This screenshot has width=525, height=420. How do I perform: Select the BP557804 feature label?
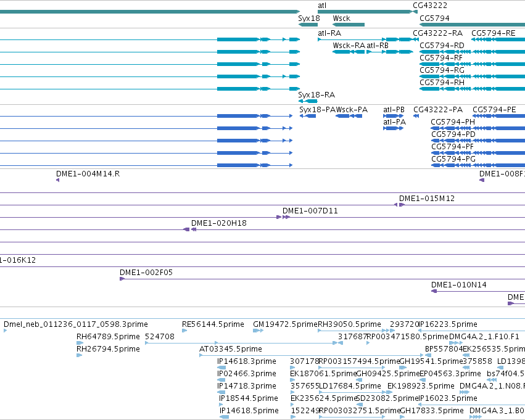[444, 350]
